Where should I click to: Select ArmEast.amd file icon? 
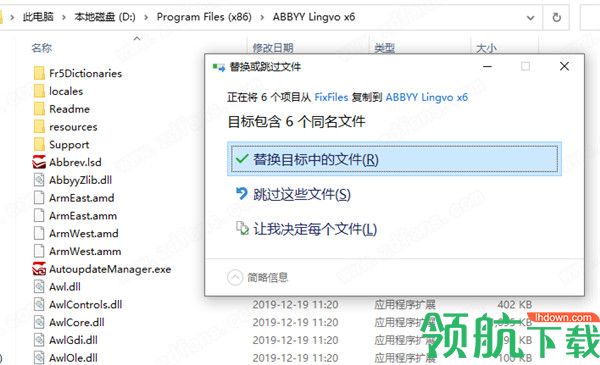click(x=39, y=198)
